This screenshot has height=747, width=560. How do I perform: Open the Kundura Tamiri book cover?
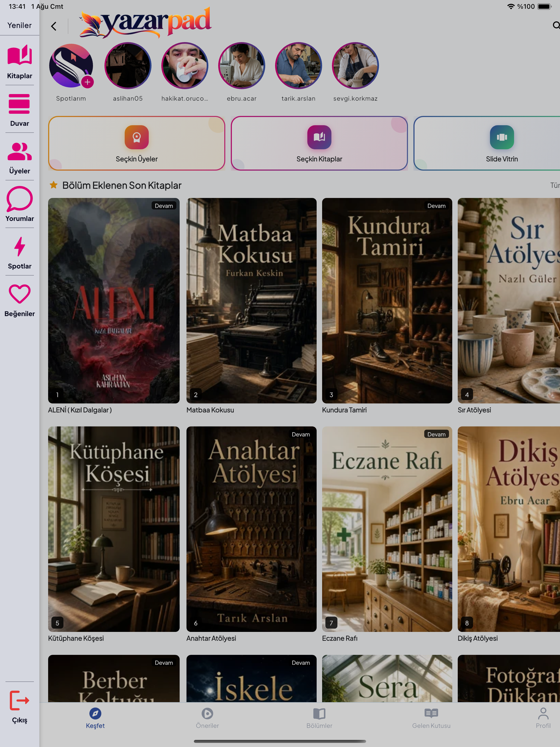[387, 300]
